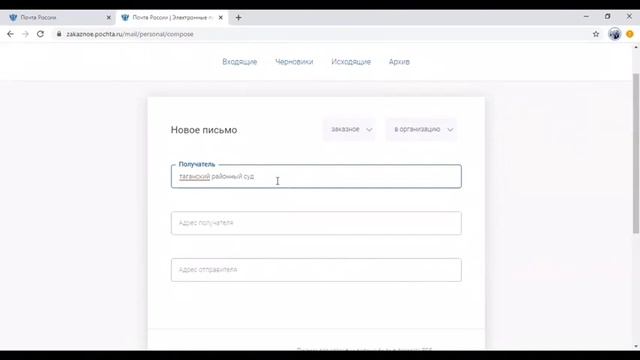View site lock security info
The height and width of the screenshot is (360, 640).
(x=59, y=34)
